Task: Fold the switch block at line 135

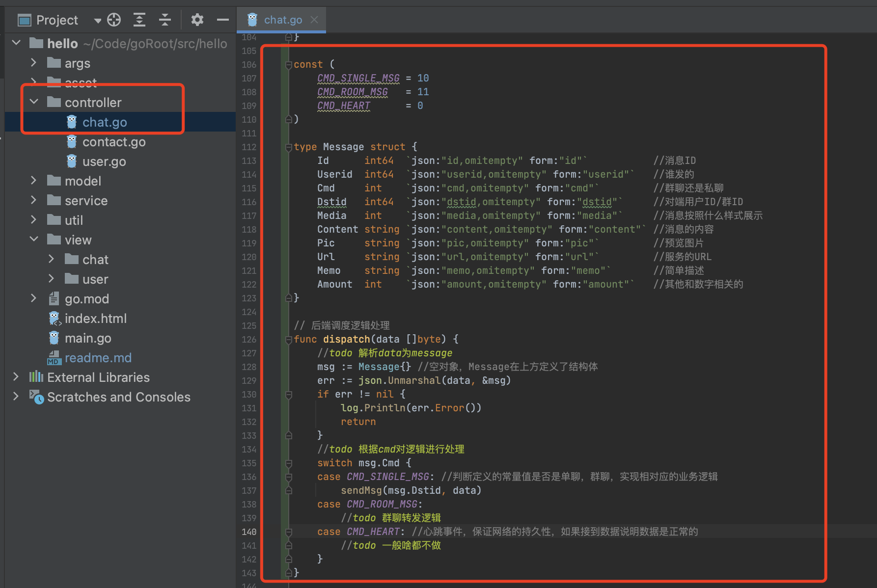Action: (289, 463)
